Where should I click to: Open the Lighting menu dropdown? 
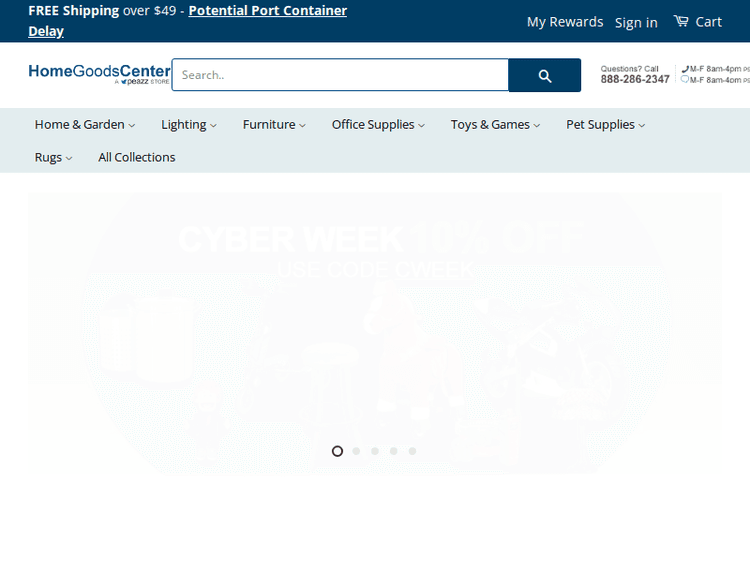click(x=189, y=125)
